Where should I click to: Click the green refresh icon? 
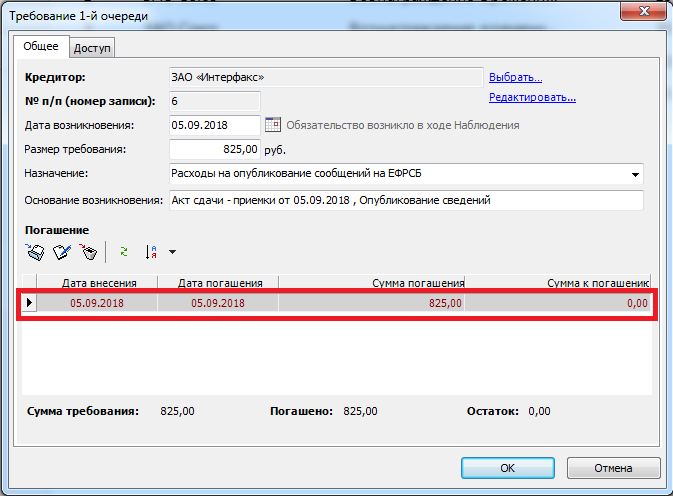click(x=124, y=252)
